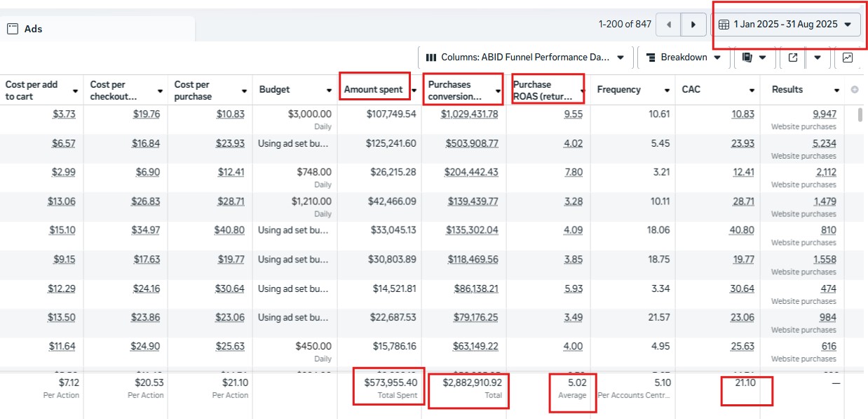Click the $63,149.22 conversion value
868x419 pixels.
point(475,346)
